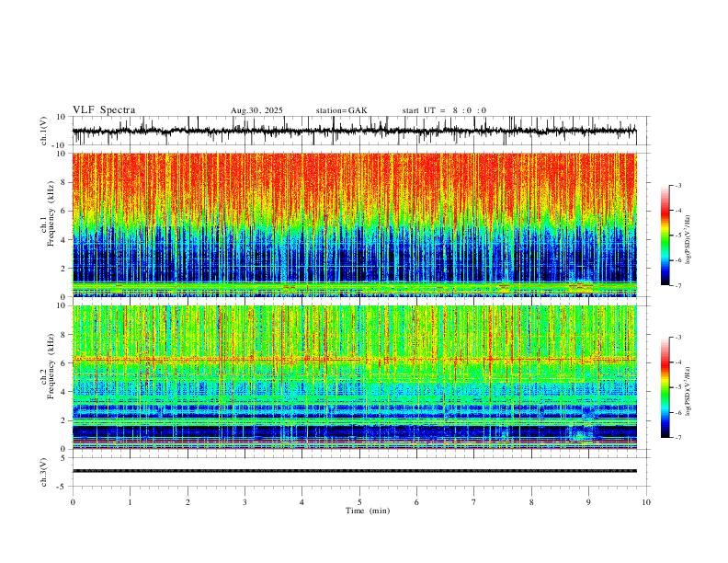Click the 'Time (min)' axis label
This screenshot has height=563, width=728.
[x=368, y=511]
